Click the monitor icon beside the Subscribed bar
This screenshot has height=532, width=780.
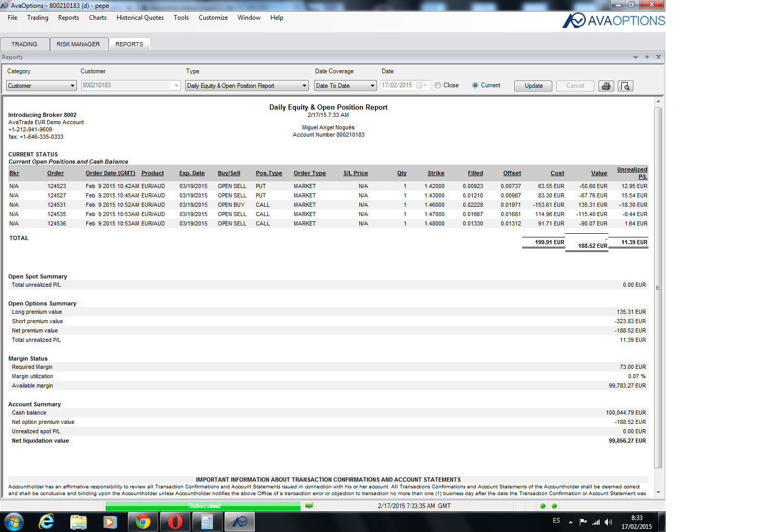point(309,506)
